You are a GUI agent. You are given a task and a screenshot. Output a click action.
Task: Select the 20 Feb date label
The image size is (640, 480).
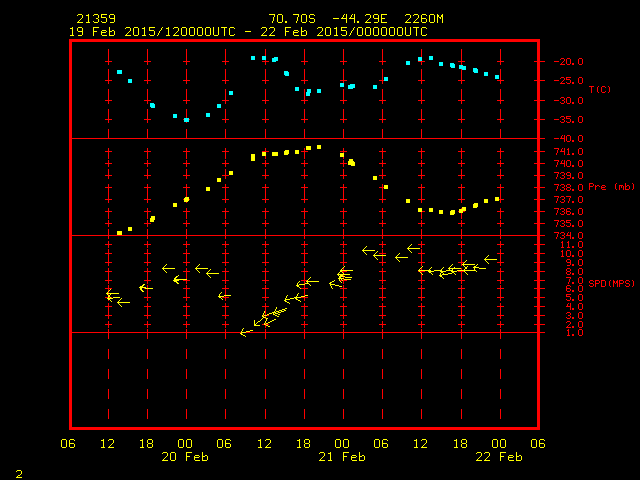185,457
